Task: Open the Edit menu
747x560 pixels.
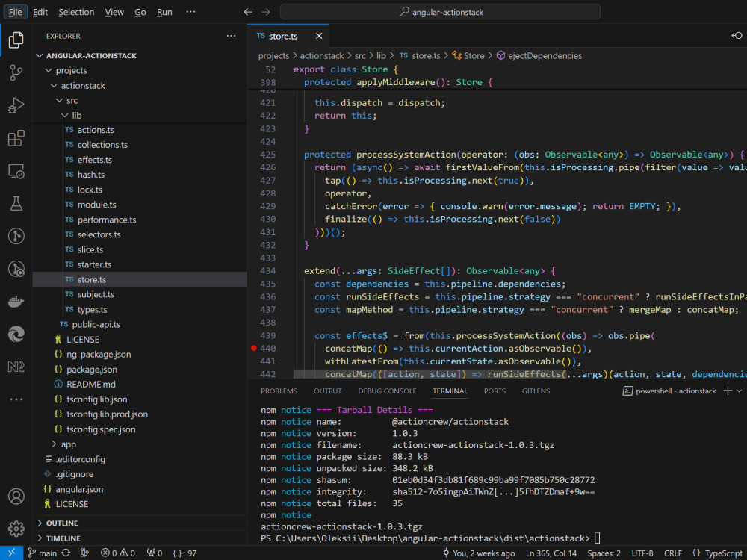Action: (40, 12)
